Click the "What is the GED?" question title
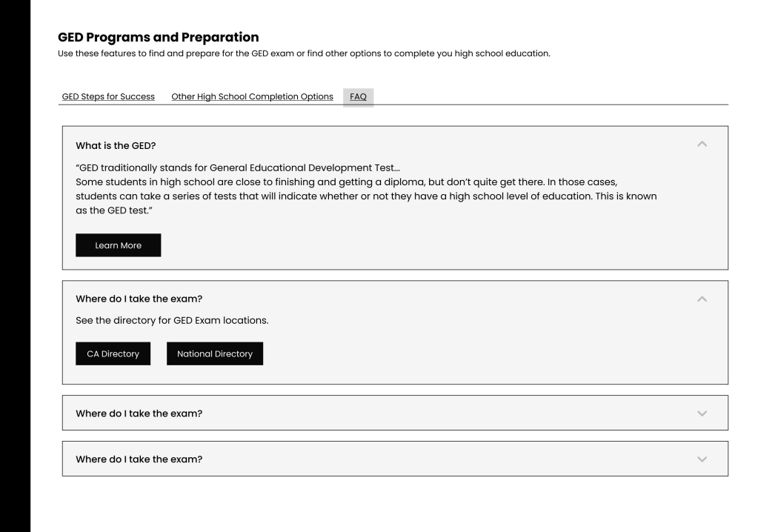Image resolution: width=758 pixels, height=532 pixels. pos(116,144)
